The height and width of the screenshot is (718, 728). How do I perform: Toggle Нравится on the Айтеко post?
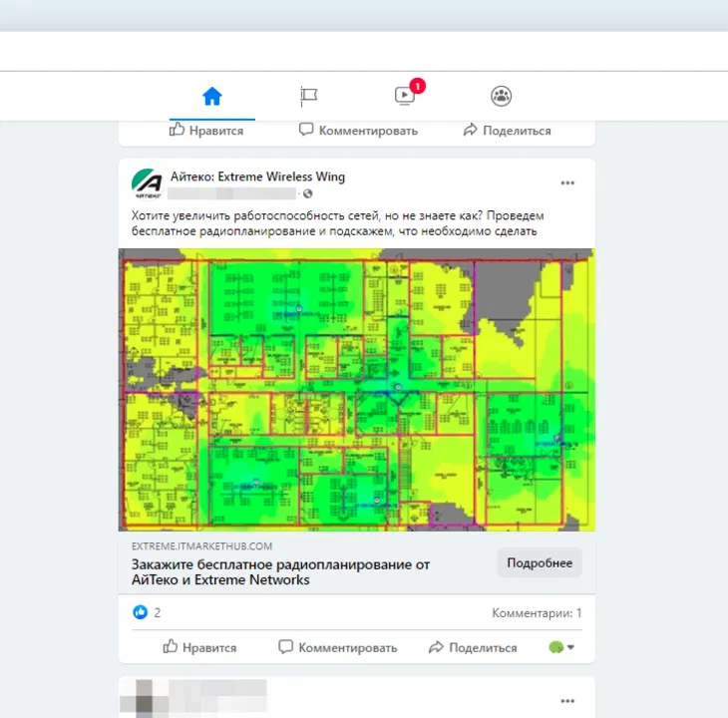[x=199, y=647]
